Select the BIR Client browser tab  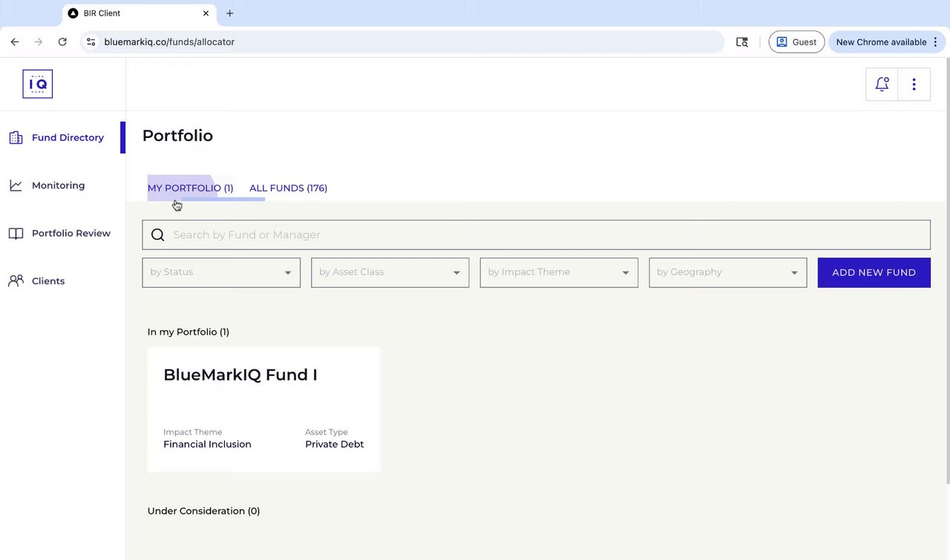(x=141, y=13)
